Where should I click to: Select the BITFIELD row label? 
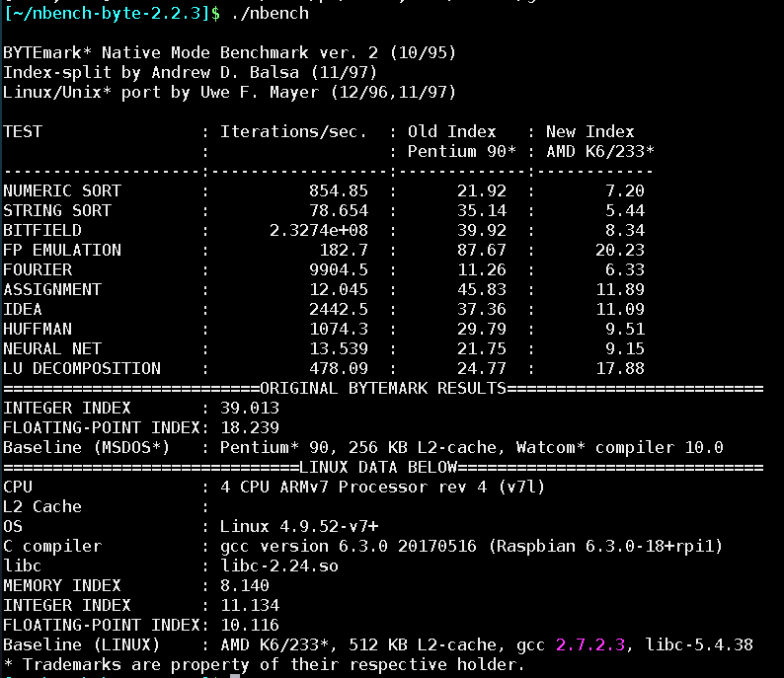coord(42,230)
